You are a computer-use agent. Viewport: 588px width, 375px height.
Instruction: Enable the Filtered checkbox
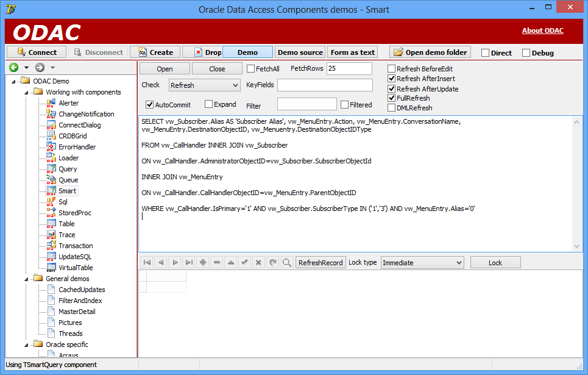point(345,105)
